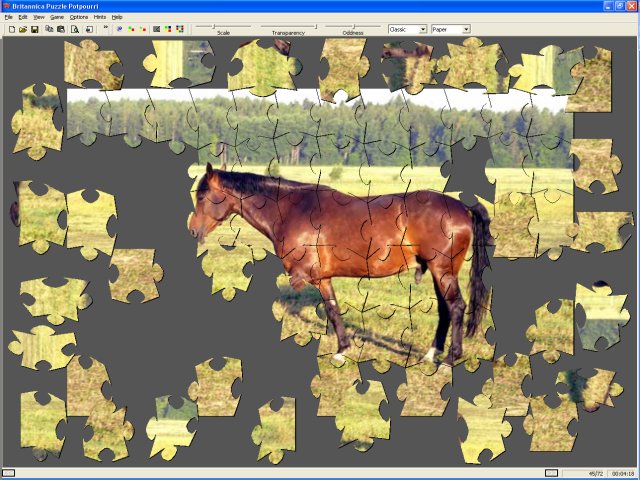The width and height of the screenshot is (640, 480).
Task: Click the Save floppy disk icon
Action: click(x=34, y=29)
